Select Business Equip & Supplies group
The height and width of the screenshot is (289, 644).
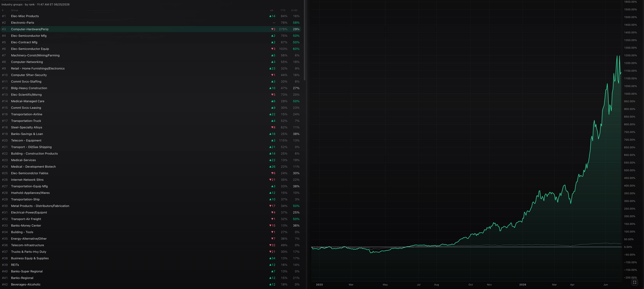tap(151, 258)
